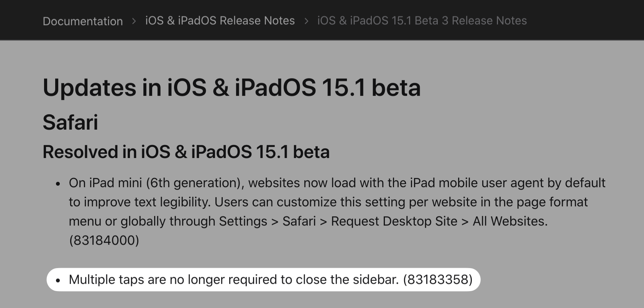The height and width of the screenshot is (308, 644).
Task: Select the iOS & iPadOS 15.1 Beta 3 breadcrumb
Action: [422, 20]
